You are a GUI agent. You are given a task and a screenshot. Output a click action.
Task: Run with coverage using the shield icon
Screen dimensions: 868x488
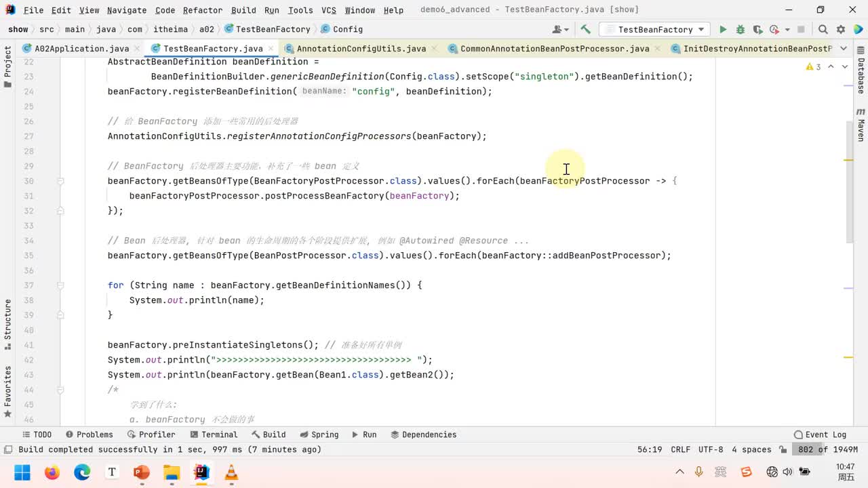coord(757,29)
